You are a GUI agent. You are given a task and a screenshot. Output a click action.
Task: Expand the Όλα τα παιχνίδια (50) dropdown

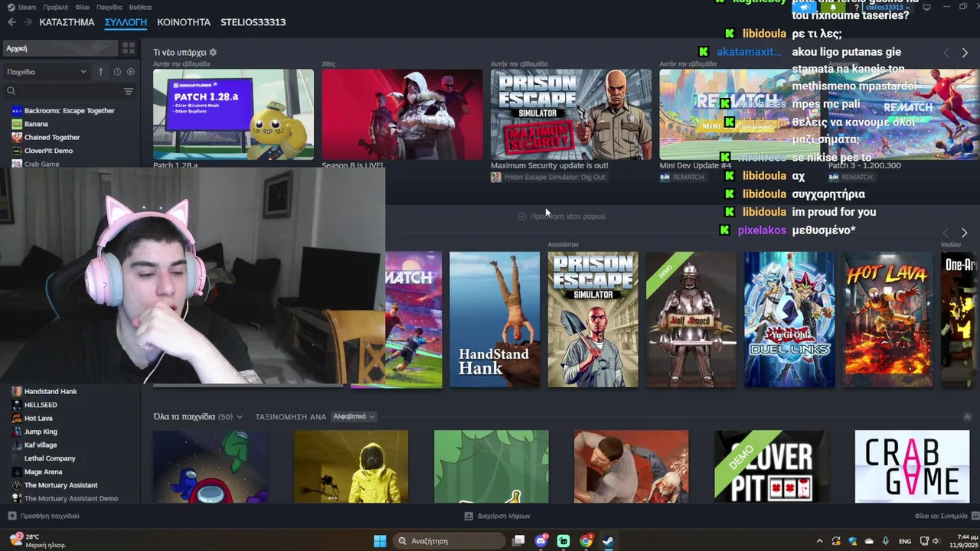pos(198,417)
